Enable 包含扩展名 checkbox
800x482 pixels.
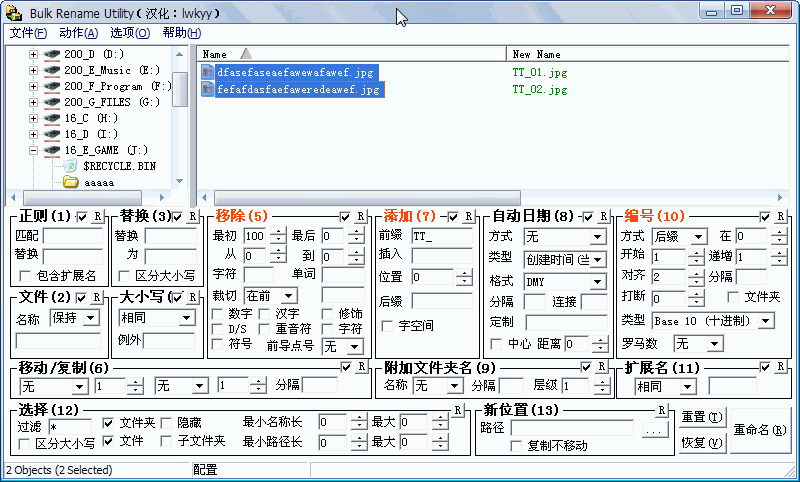[24, 276]
